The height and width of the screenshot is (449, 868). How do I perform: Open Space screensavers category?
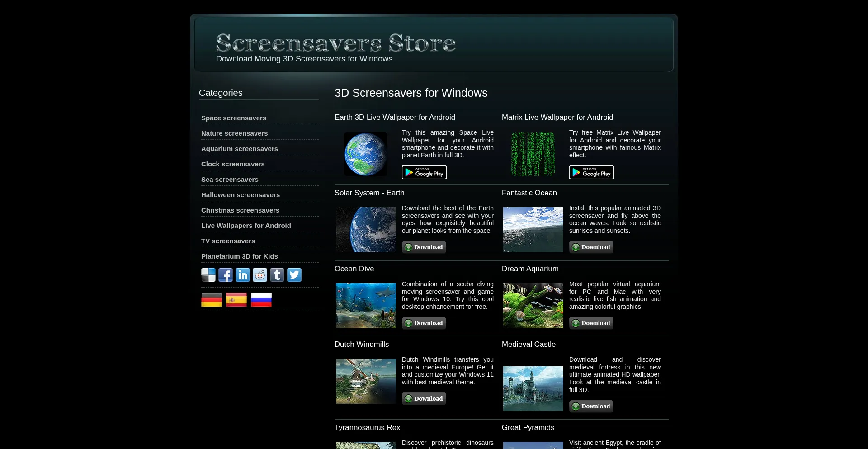[234, 118]
